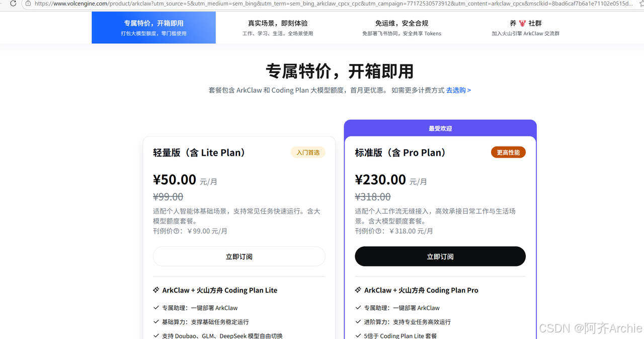Image resolution: width=644 pixels, height=339 pixels.
Task: Select the 免运维，安全合规 nav tab
Action: pyautogui.click(x=401, y=27)
